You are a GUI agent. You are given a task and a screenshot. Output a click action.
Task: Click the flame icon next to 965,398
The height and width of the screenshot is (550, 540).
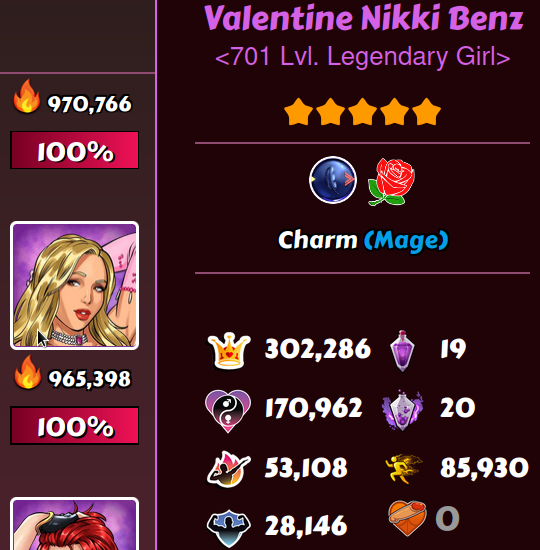[x=27, y=372]
